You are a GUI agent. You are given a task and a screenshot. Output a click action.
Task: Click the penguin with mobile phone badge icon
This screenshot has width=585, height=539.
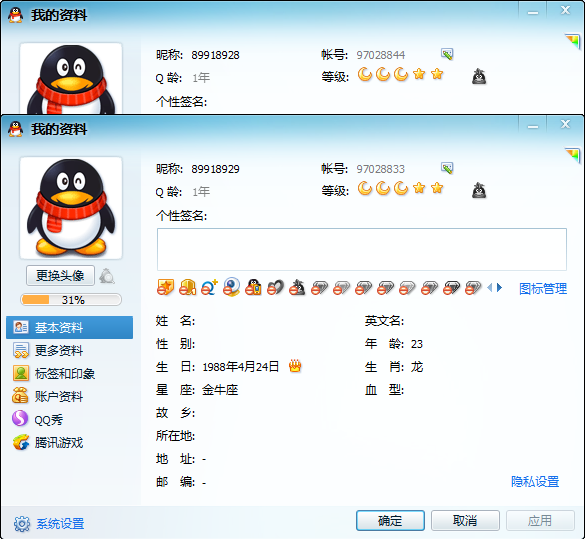tap(253, 288)
